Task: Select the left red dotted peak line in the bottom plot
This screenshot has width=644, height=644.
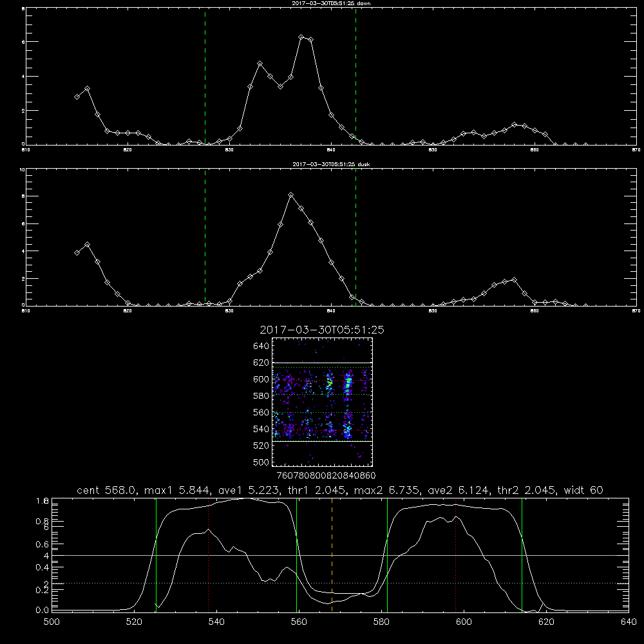Action: [x=208, y=554]
